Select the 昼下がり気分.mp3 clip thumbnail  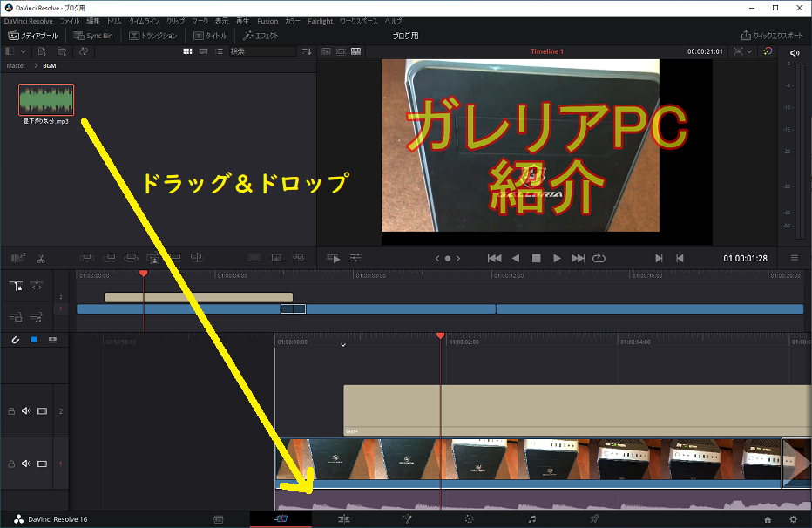pyautogui.click(x=45, y=98)
